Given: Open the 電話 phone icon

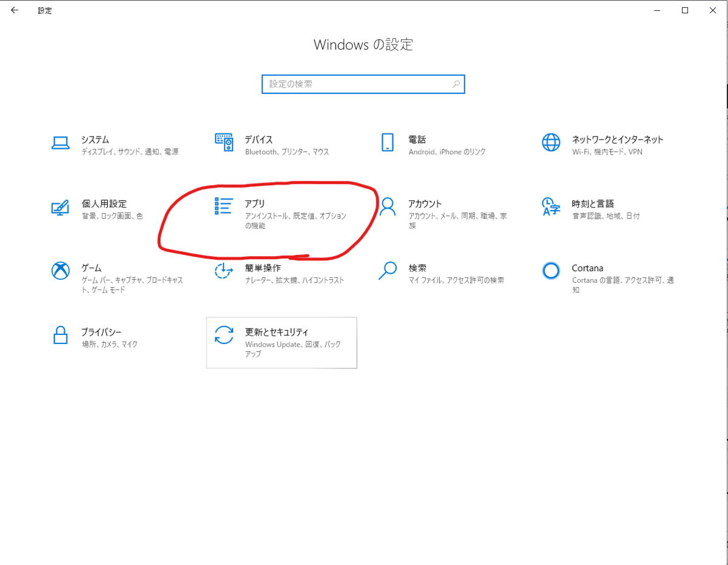Looking at the screenshot, I should point(387,143).
